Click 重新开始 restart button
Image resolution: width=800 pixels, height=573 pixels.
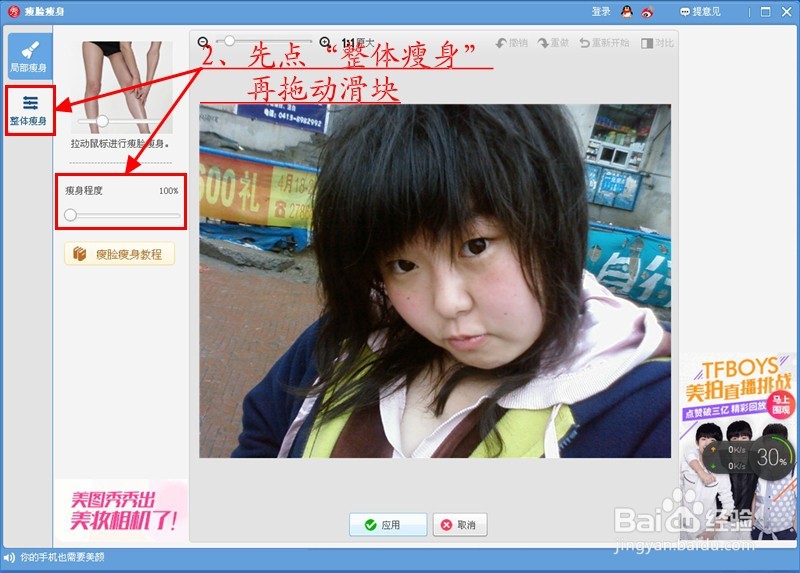point(604,43)
